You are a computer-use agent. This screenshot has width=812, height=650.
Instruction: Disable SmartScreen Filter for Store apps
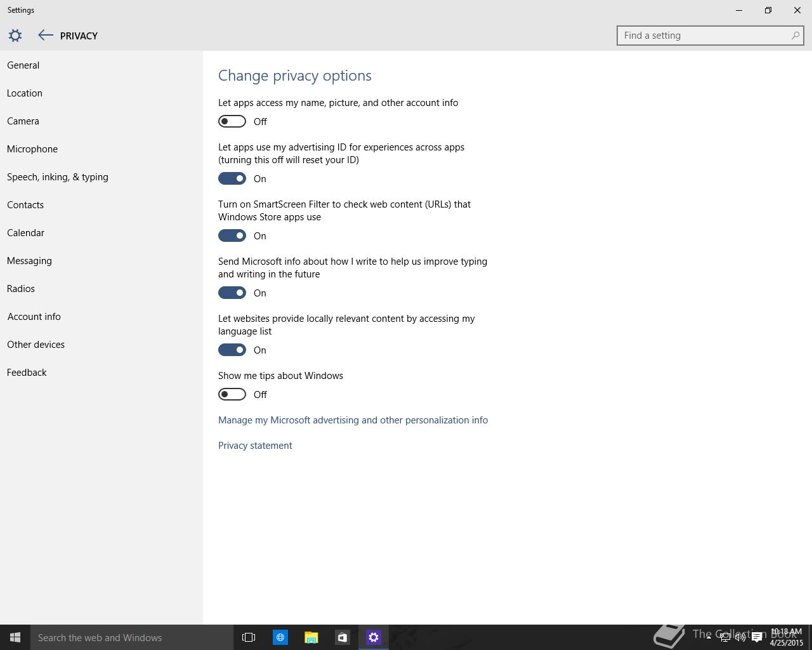[232, 235]
